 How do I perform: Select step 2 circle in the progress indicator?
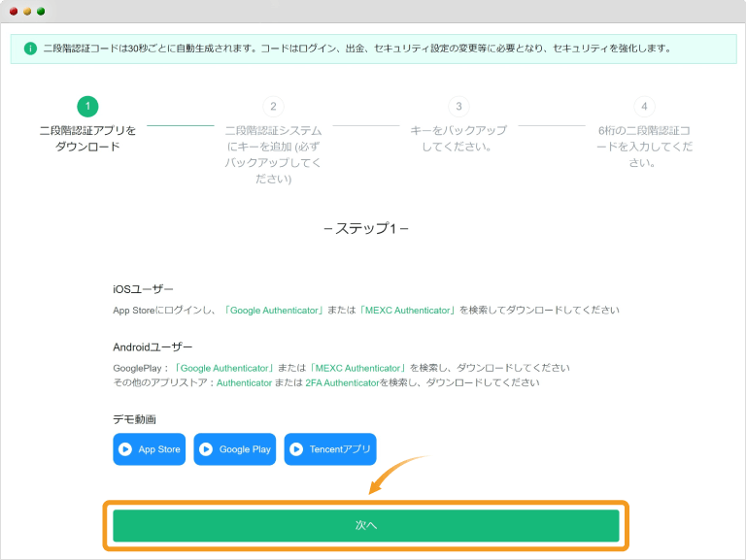273,107
